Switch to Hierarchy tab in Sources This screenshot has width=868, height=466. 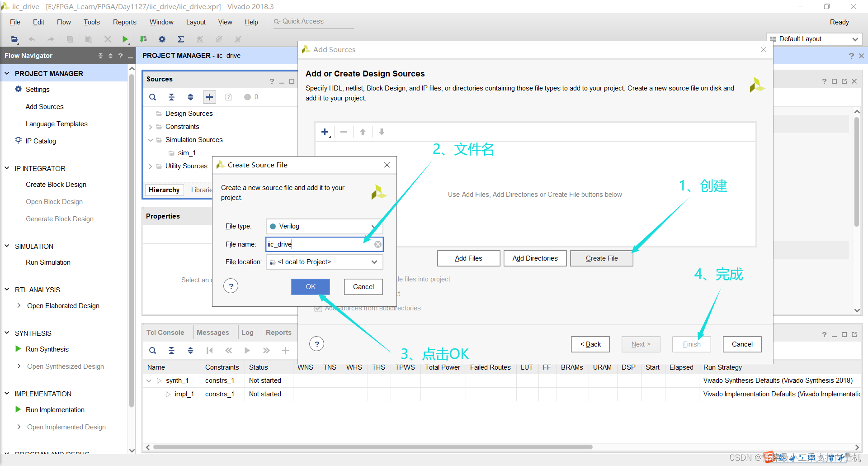[164, 190]
